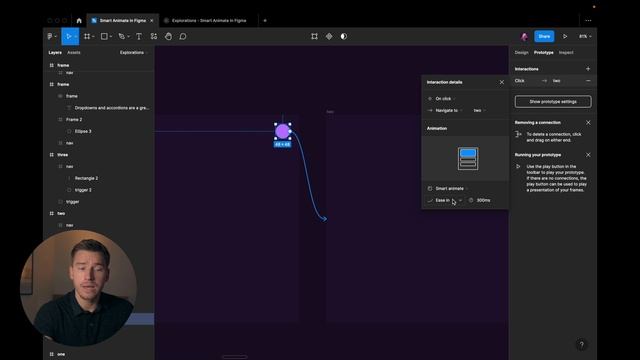Select the Rectangle 2 layer

[86, 178]
